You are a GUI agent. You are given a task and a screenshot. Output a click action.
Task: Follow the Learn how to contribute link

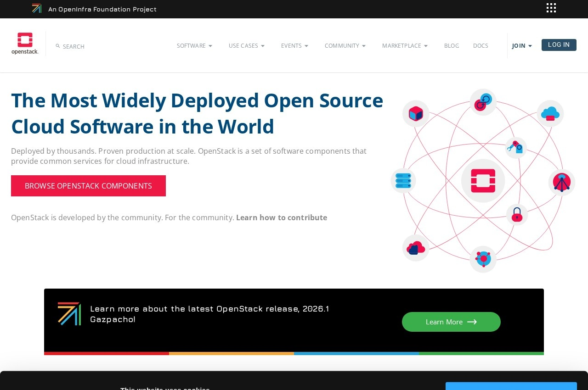(282, 217)
